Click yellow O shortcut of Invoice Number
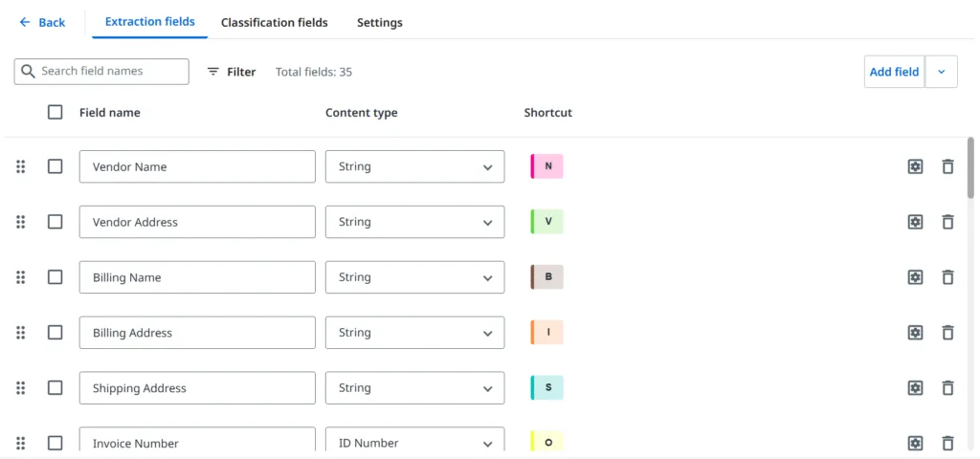The image size is (980, 459). 546,442
